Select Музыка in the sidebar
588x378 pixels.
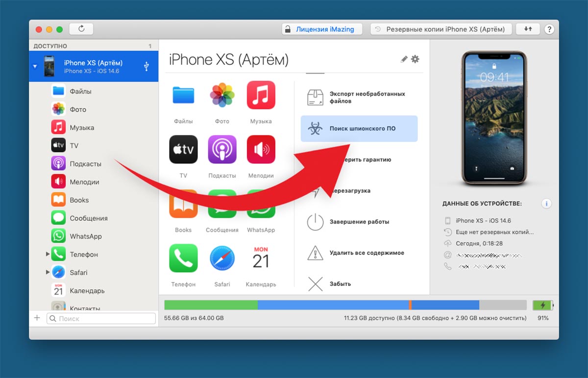[94, 127]
